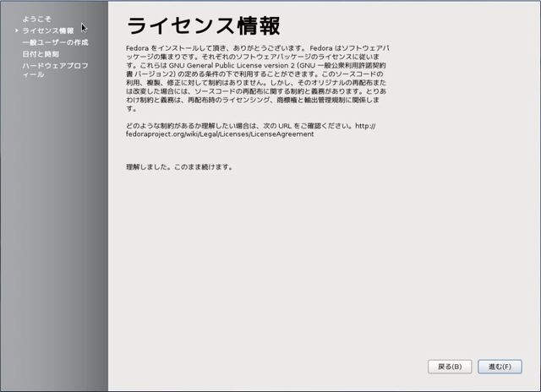Select ハードウェアプロフィール sidebar step
Image resolution: width=541 pixels, height=392 pixels.
pyautogui.click(x=55, y=70)
